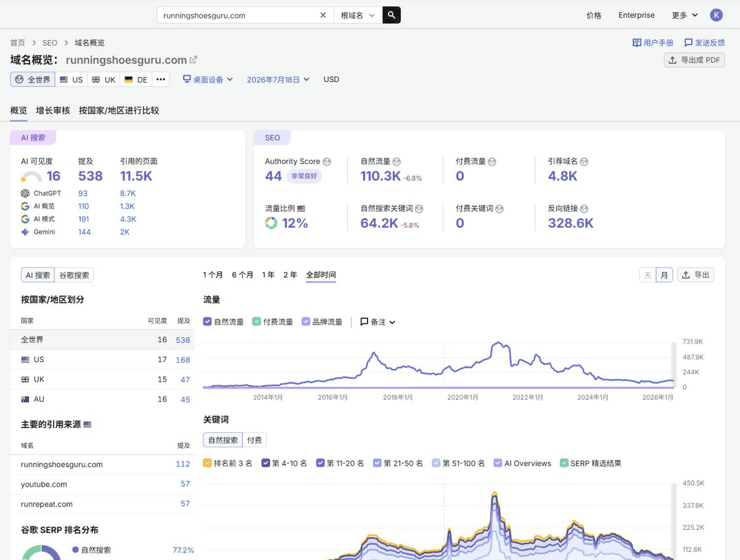Click the Gemini sparkle icon
740x560 pixels.
pyautogui.click(x=25, y=232)
